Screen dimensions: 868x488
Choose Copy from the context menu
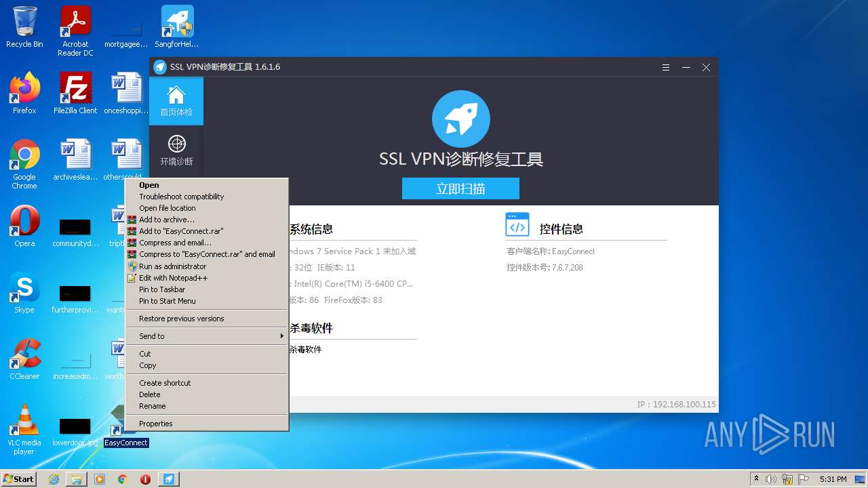pos(207,365)
